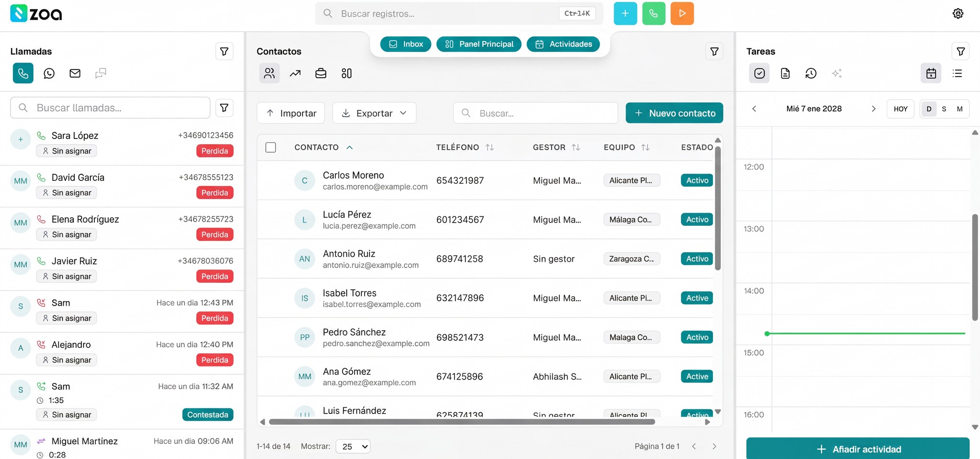Click the Mié 7 ene 2028 date label
The image size is (980, 459).
coord(813,109)
